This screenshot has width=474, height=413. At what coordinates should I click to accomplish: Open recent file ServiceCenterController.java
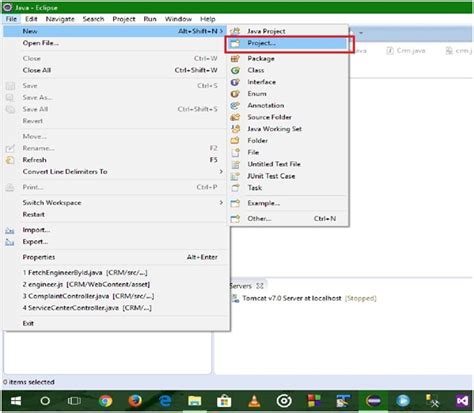(x=115, y=308)
